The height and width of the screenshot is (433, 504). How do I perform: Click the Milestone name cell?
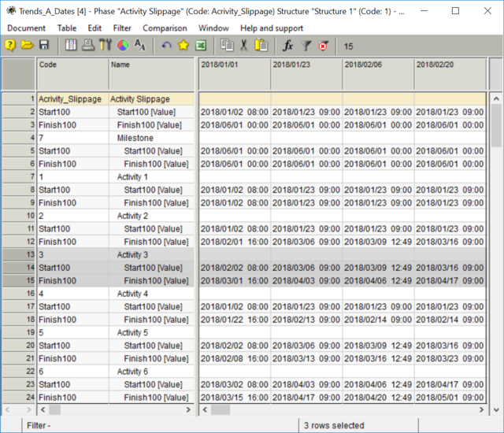pyautogui.click(x=152, y=138)
